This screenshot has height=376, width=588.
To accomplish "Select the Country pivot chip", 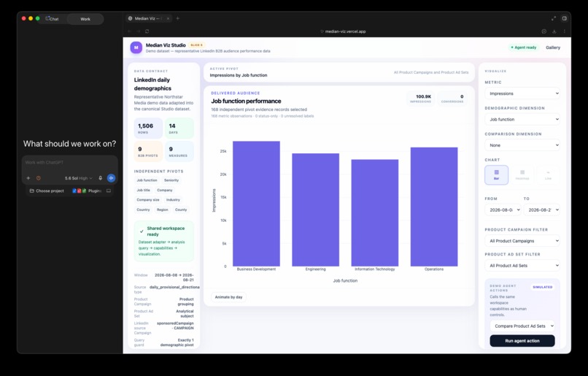I will pos(143,210).
